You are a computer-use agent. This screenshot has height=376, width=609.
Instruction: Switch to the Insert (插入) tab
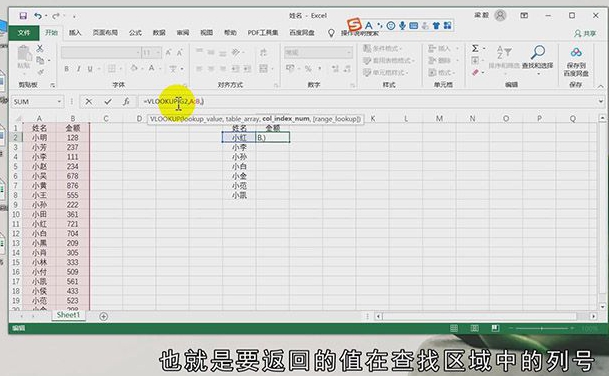(75, 33)
